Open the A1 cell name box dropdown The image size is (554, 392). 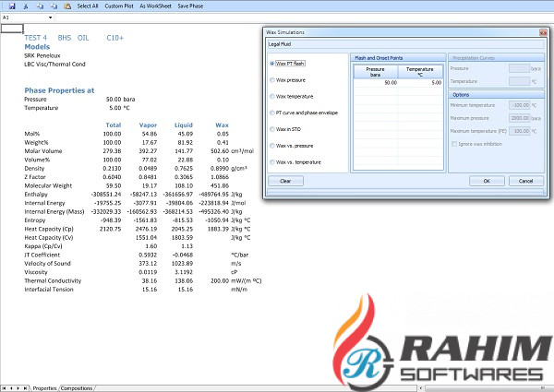tap(50, 18)
